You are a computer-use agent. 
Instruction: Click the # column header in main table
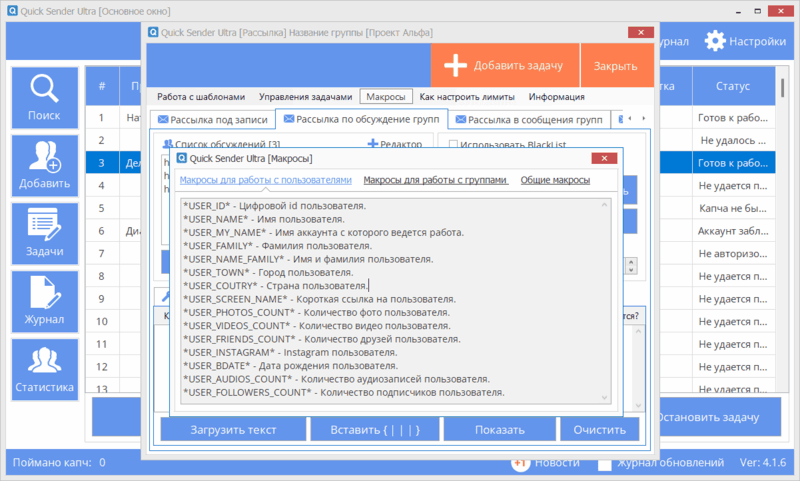point(102,86)
